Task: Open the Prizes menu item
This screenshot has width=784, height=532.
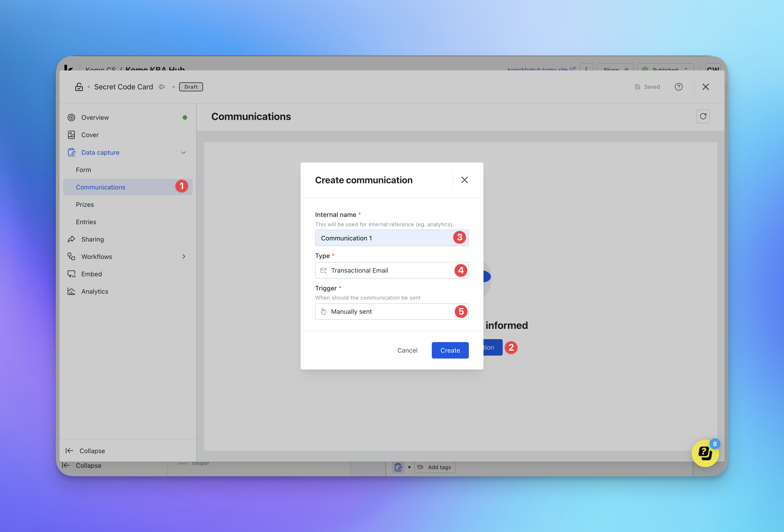Action: pos(85,205)
